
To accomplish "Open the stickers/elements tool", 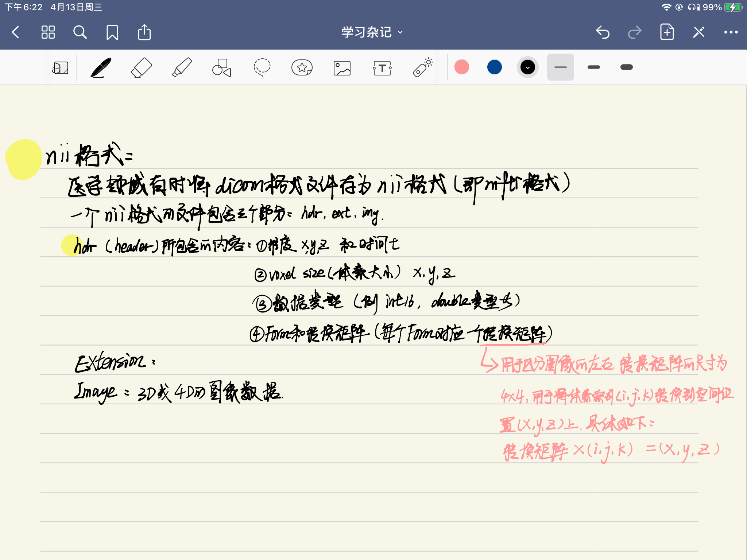I will (x=302, y=67).
